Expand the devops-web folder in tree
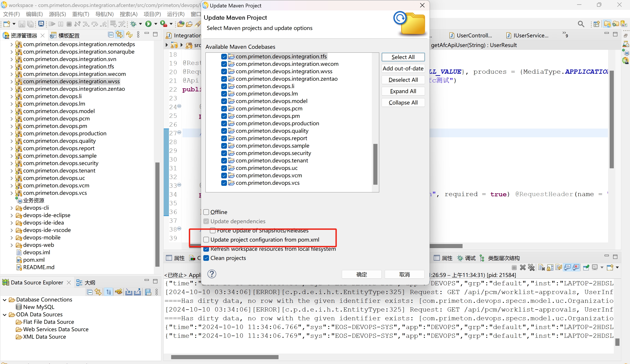 point(12,245)
